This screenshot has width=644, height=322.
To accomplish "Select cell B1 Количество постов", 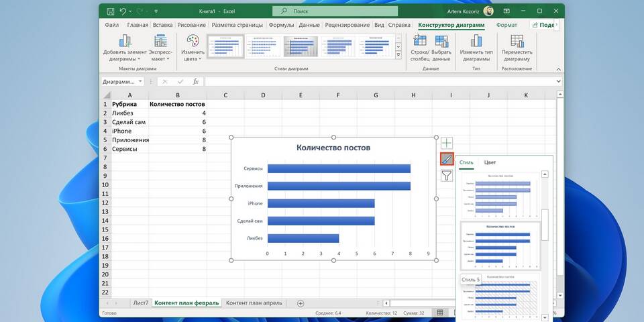I will [x=177, y=104].
